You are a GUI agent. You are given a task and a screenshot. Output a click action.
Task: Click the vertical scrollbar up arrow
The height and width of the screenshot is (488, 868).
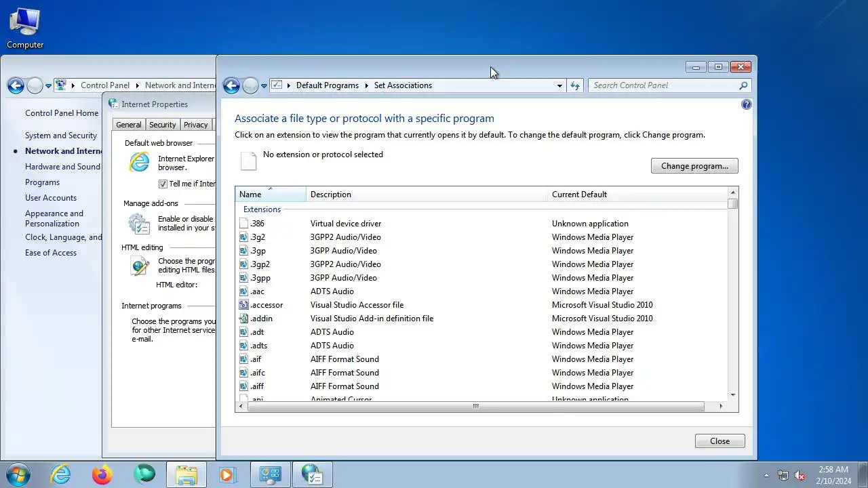point(732,192)
